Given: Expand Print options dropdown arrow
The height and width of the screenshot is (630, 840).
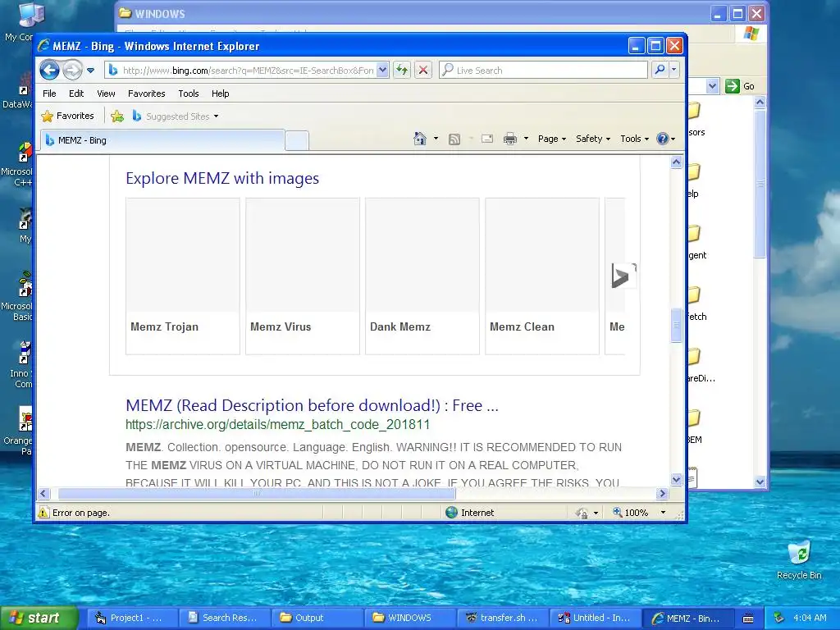Looking at the screenshot, I should pyautogui.click(x=526, y=139).
